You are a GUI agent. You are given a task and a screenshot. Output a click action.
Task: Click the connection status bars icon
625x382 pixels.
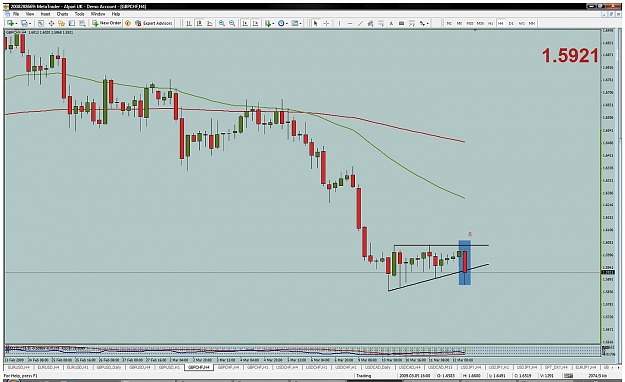point(568,376)
